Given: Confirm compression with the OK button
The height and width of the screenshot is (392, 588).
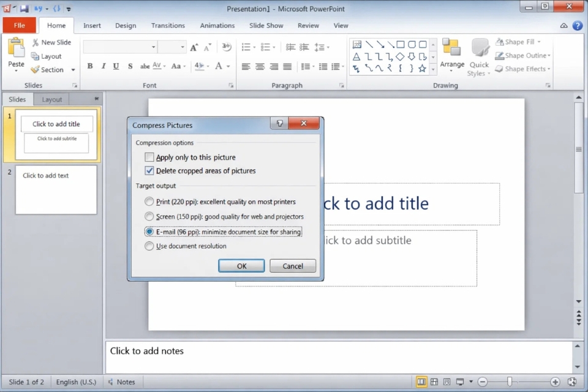Looking at the screenshot, I should point(241,266).
